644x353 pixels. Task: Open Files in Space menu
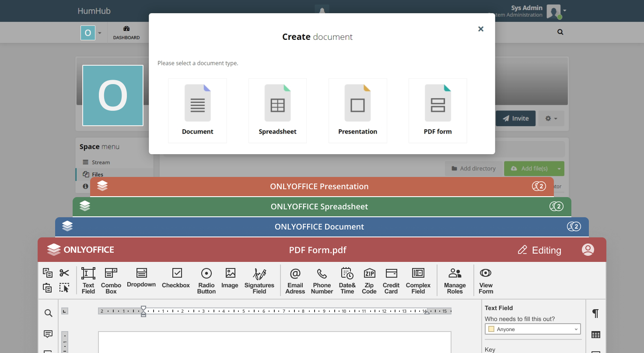click(114, 174)
